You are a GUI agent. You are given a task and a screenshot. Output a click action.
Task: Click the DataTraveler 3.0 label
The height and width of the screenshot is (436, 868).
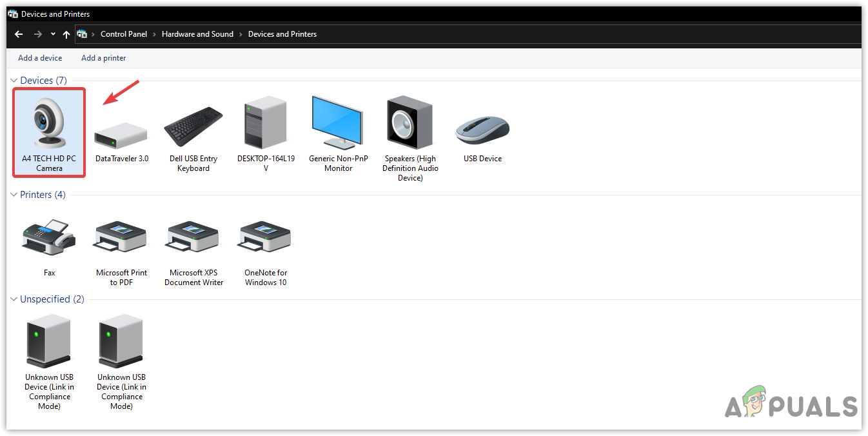click(x=122, y=159)
